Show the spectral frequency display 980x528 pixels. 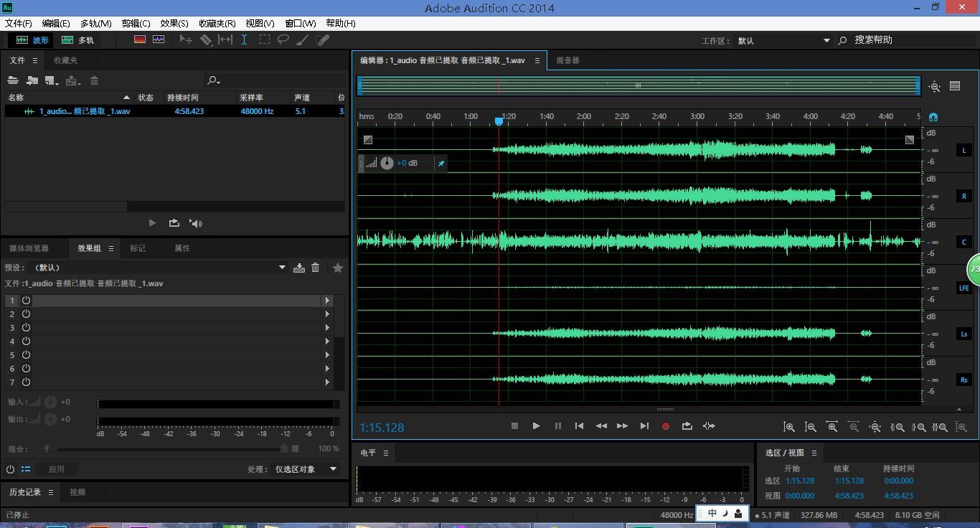[x=140, y=39]
